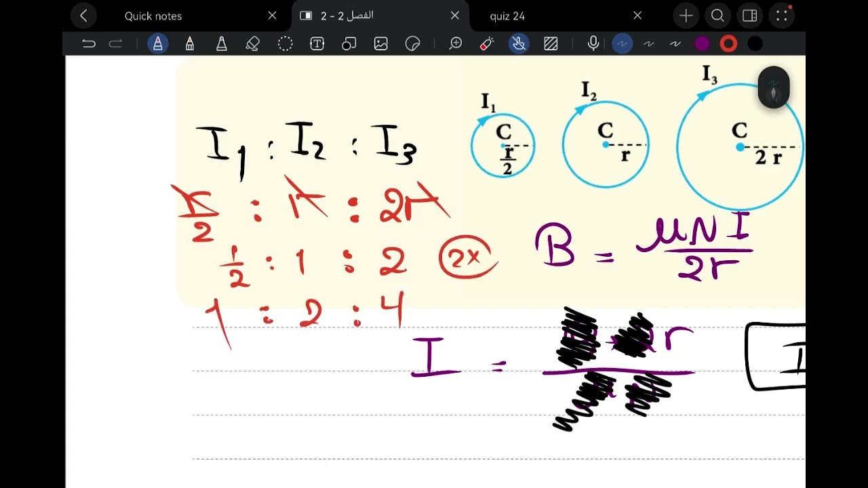The height and width of the screenshot is (488, 868).
Task: Close the الفصل 2 - 2 tab
Action: [455, 16]
